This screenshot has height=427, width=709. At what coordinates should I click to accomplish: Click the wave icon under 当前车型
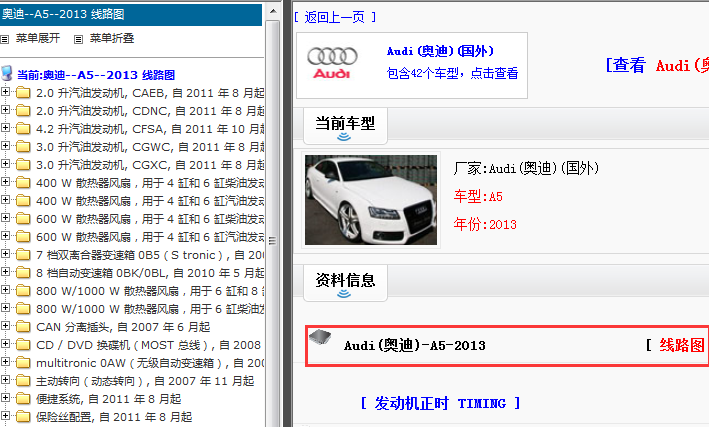[344, 136]
